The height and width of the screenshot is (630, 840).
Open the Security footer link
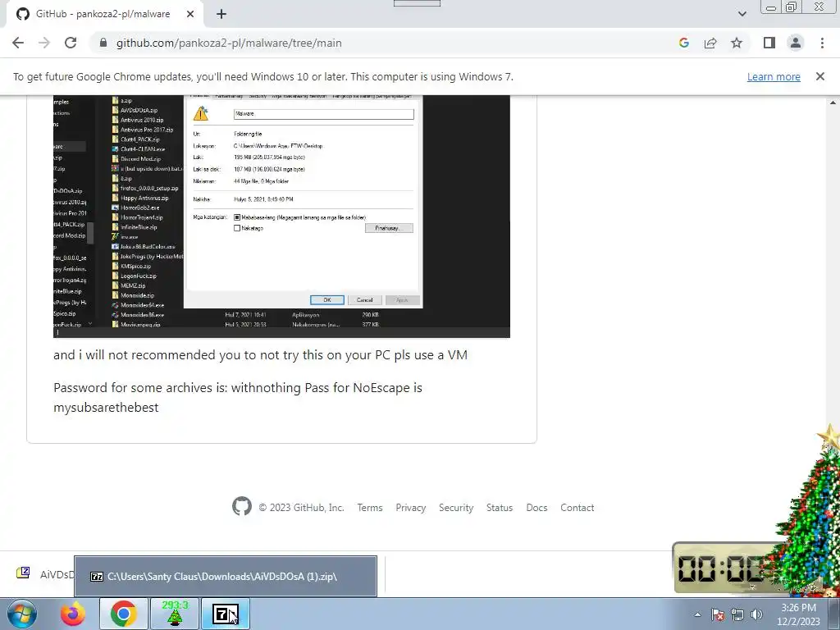coord(456,507)
